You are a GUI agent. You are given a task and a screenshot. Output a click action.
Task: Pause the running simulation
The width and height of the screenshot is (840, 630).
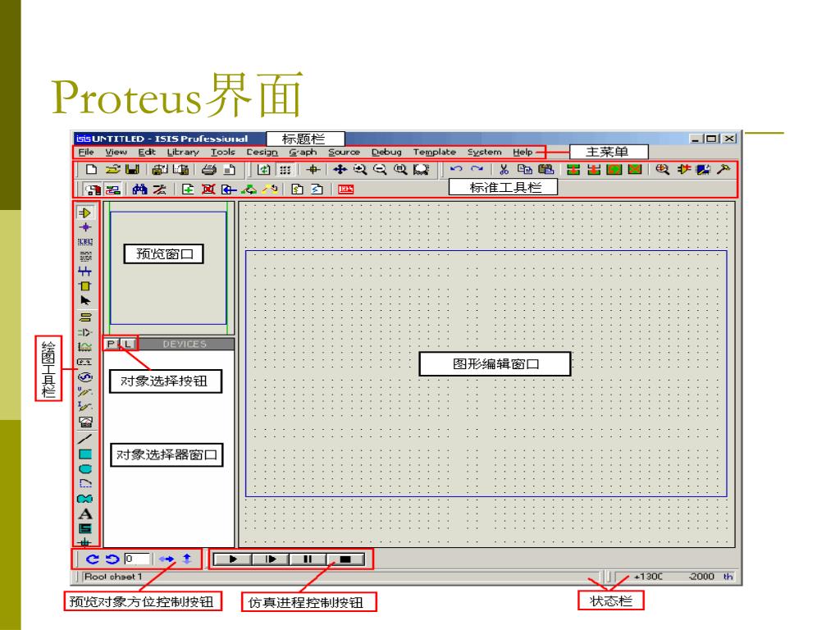(308, 559)
